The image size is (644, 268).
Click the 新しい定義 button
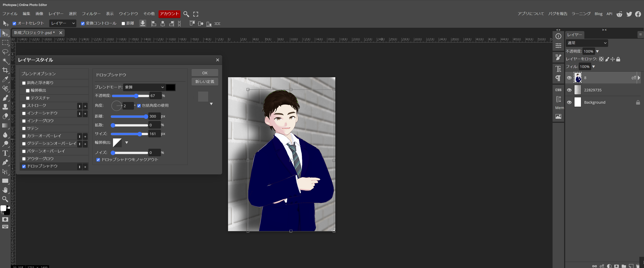[205, 82]
